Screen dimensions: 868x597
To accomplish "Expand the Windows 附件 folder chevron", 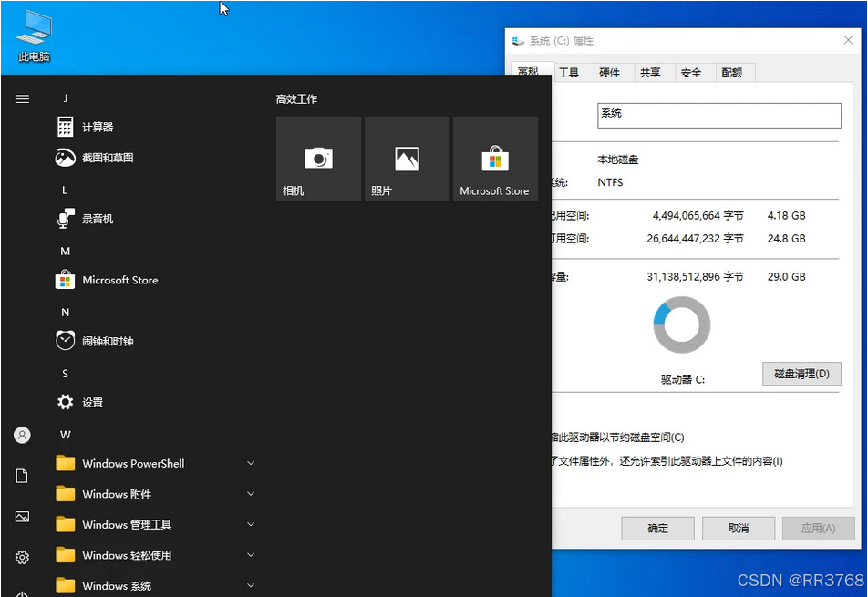I will pyautogui.click(x=251, y=493).
